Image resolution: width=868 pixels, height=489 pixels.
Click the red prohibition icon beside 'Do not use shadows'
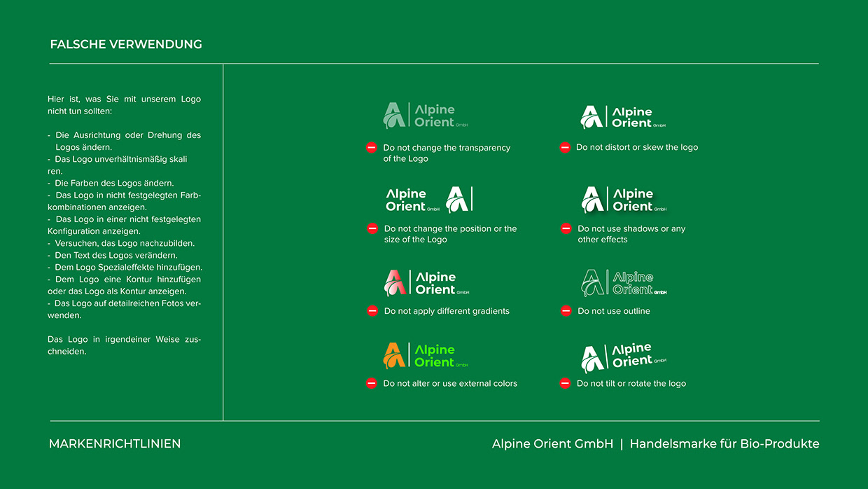pos(566,228)
